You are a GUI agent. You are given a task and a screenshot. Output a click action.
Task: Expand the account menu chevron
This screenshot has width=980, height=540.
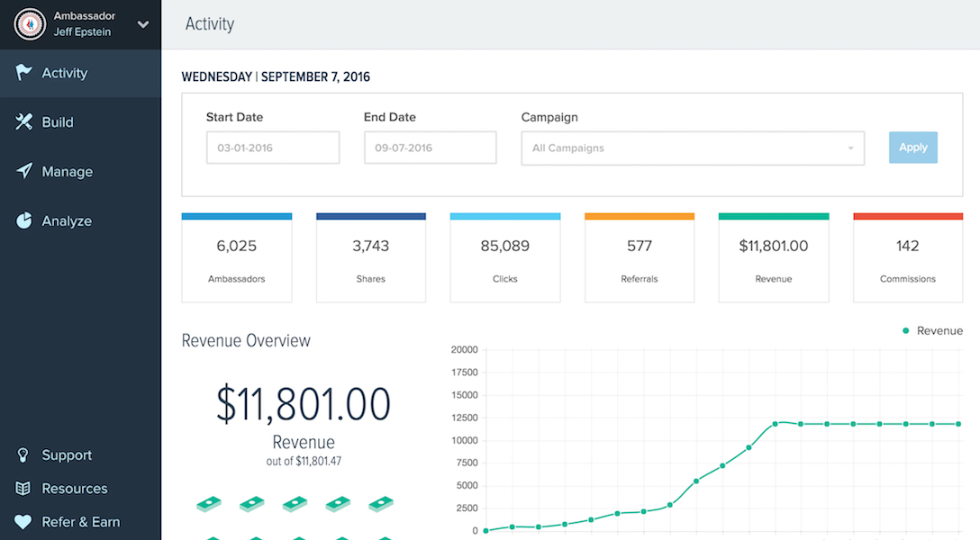[143, 24]
